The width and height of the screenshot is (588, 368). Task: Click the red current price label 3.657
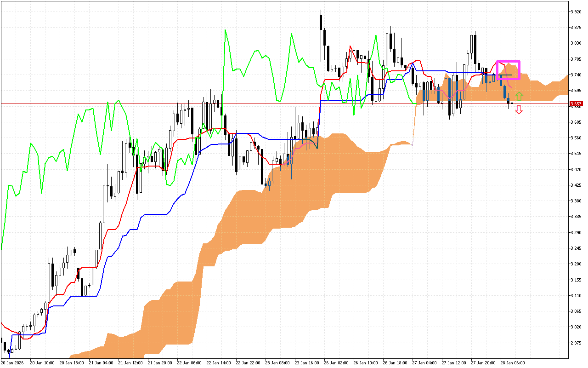(x=576, y=104)
